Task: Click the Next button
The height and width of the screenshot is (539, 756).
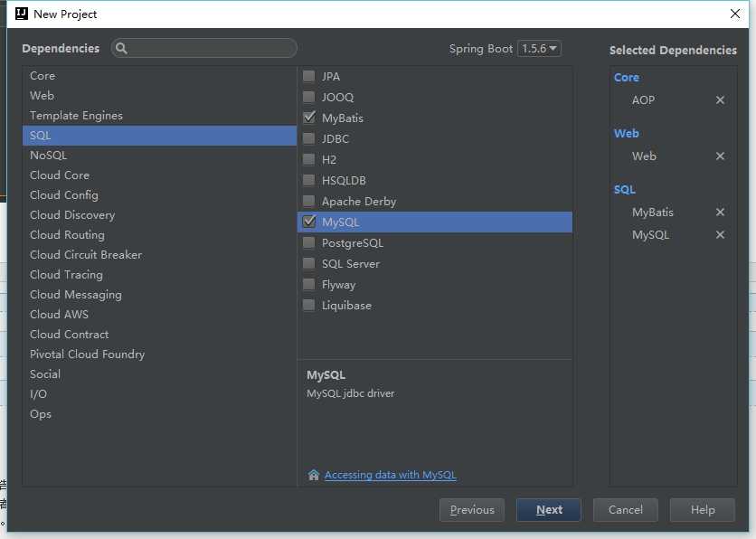Action: pyautogui.click(x=549, y=509)
